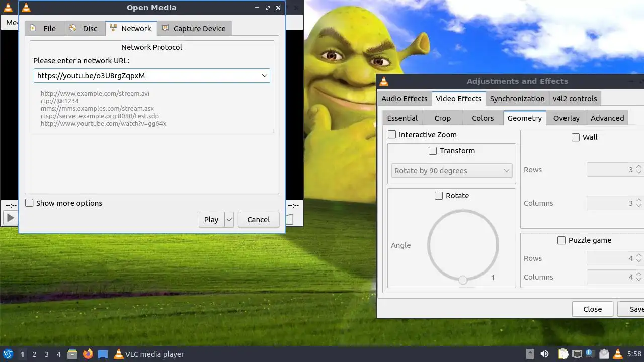Open the volume control in the system tray
Viewport: 644px width, 362px height.
point(544,354)
